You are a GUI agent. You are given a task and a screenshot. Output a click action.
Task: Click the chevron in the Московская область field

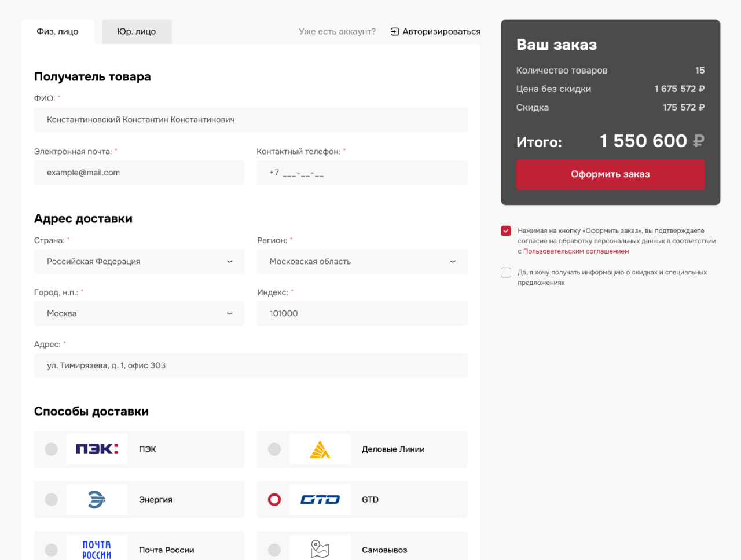tap(453, 262)
